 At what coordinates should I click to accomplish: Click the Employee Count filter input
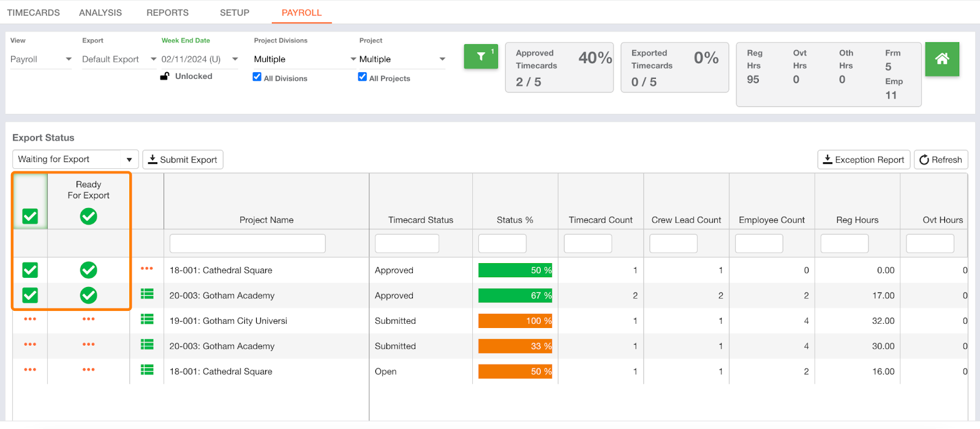pos(759,243)
